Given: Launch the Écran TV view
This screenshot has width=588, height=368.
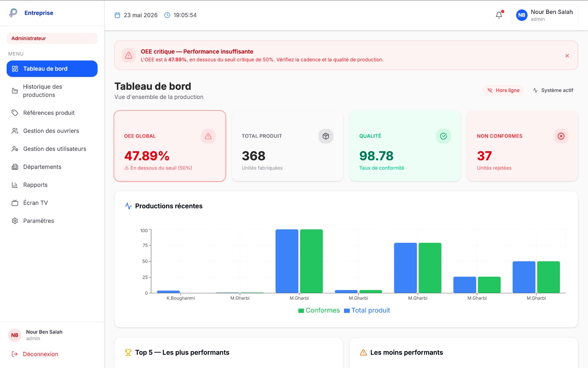Looking at the screenshot, I should coord(52,203).
